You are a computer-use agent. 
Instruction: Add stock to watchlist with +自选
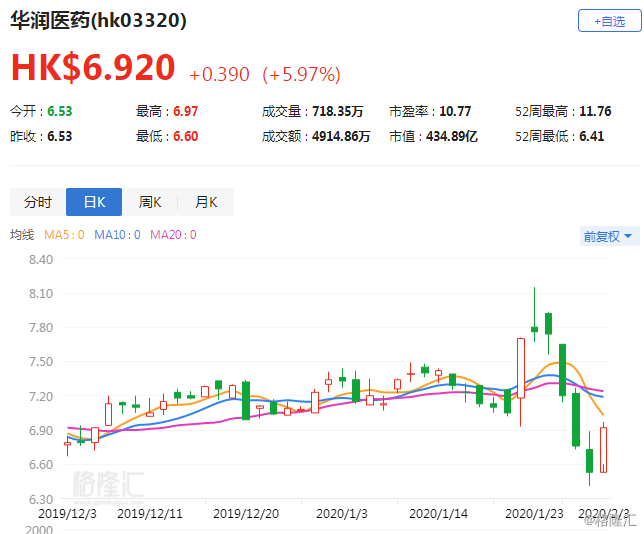[x=610, y=20]
